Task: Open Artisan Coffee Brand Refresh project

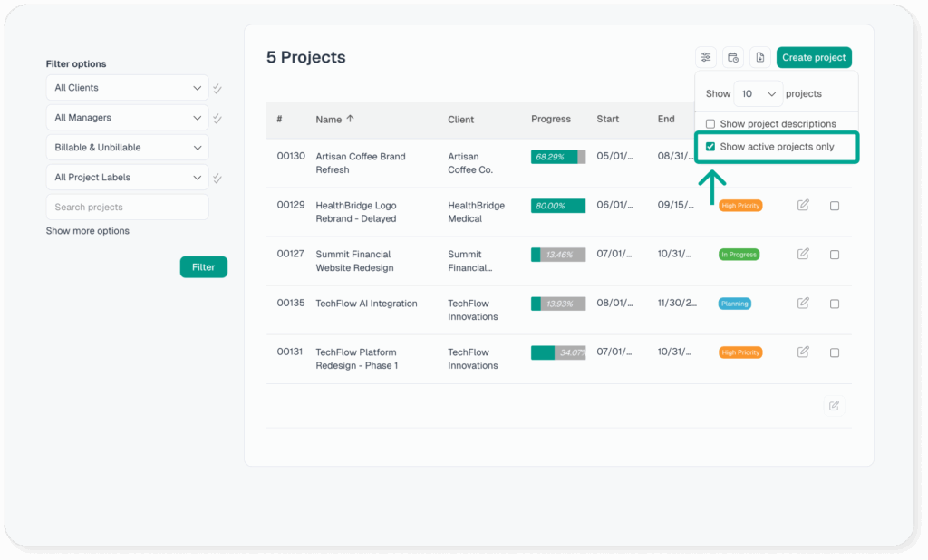Action: pos(361,163)
